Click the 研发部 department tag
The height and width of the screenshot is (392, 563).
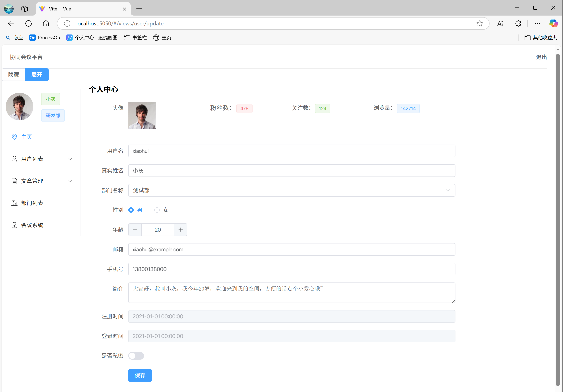pos(53,115)
